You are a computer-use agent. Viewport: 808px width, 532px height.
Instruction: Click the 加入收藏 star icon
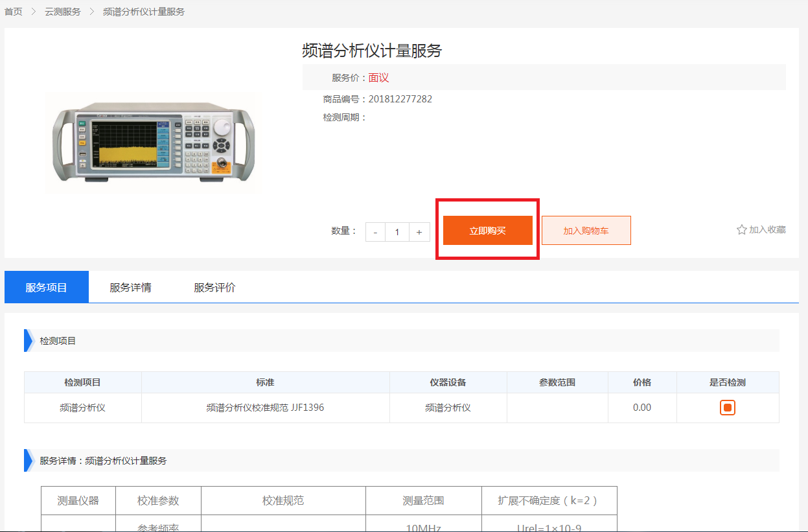point(742,230)
